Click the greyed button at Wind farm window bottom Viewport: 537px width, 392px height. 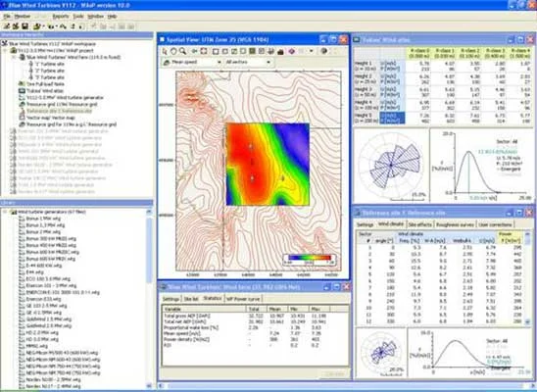(x=334, y=373)
